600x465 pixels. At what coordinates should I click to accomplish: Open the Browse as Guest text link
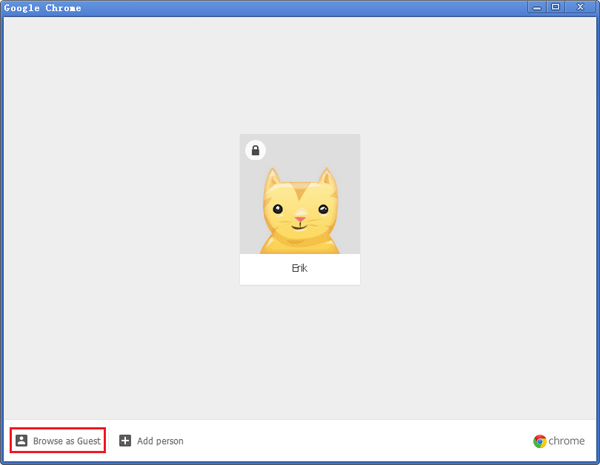[x=67, y=440]
